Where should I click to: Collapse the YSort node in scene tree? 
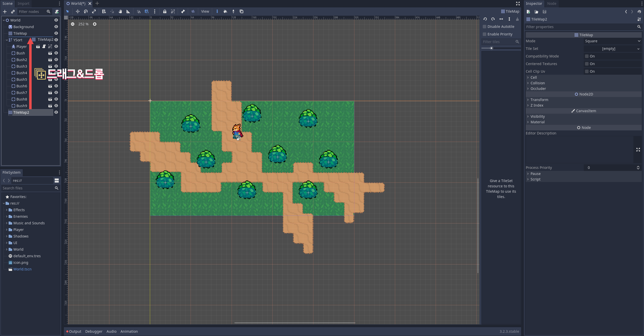pos(7,40)
